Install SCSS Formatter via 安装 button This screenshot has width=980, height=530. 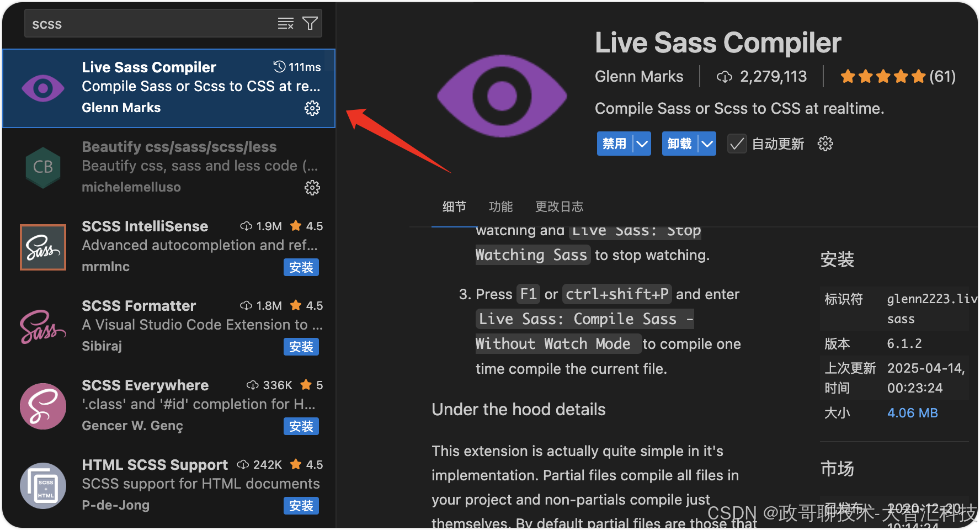click(x=301, y=347)
